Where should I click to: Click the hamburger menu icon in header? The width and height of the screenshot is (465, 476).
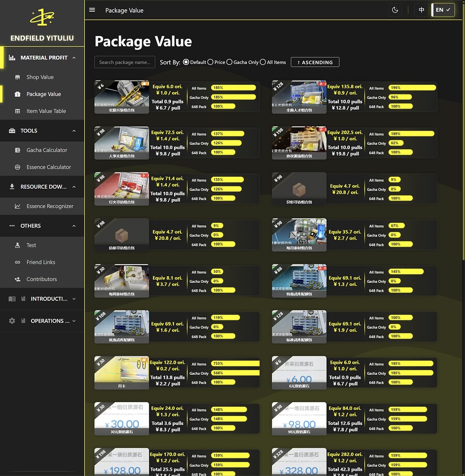coord(92,10)
